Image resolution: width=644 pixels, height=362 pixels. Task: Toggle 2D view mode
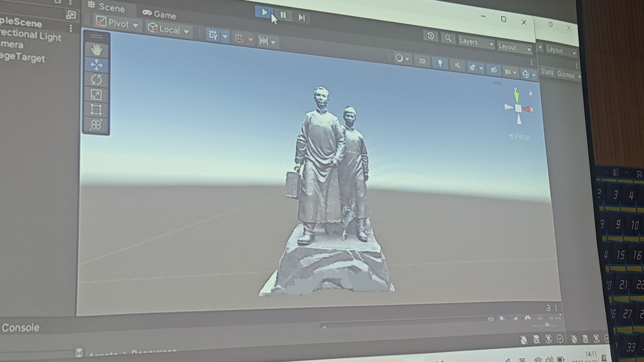[x=422, y=61]
